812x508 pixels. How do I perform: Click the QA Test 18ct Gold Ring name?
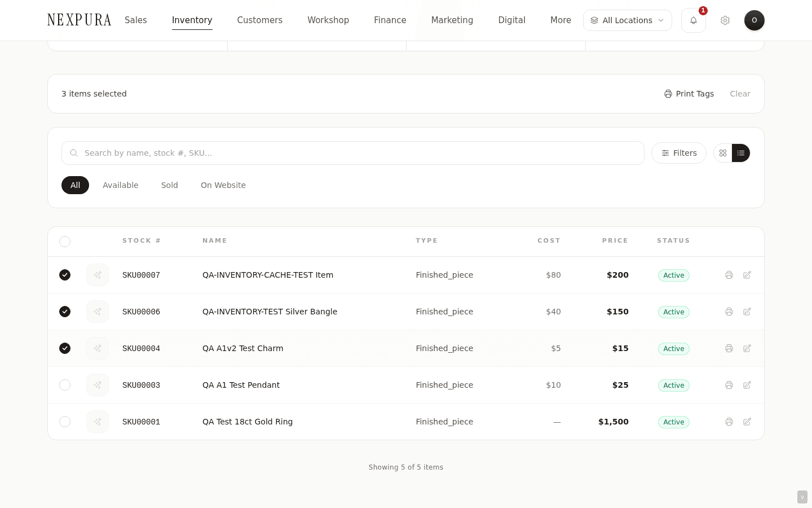click(x=248, y=422)
